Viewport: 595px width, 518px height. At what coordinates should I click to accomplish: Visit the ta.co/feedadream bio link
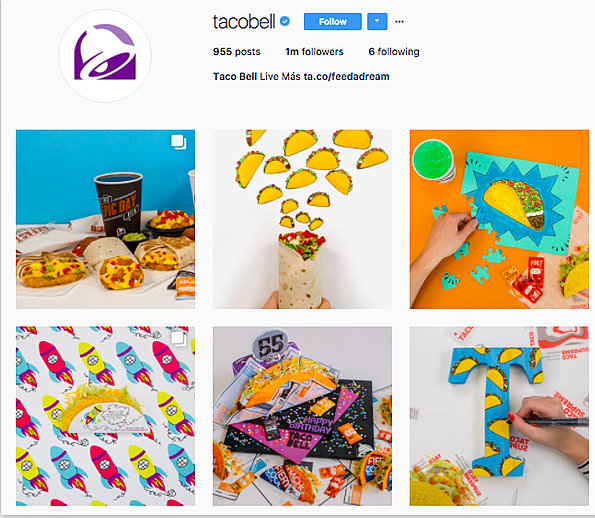pyautogui.click(x=346, y=77)
